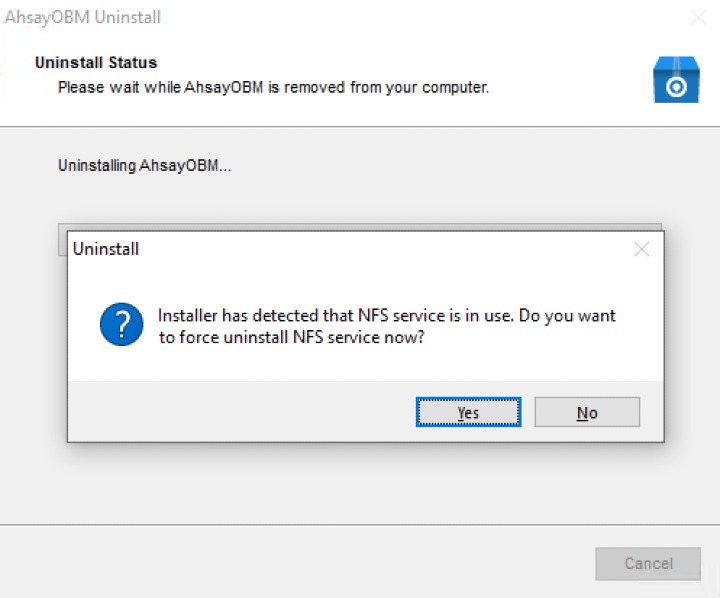
Task: Click the 'to force uninstall NFS service now?' line
Action: [290, 338]
